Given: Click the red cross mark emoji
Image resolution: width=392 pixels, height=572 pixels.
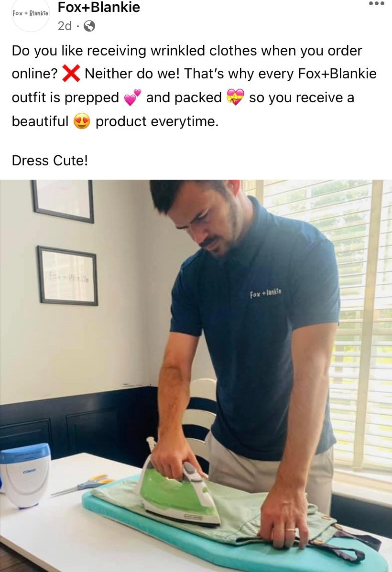Looking at the screenshot, I should (x=71, y=73).
